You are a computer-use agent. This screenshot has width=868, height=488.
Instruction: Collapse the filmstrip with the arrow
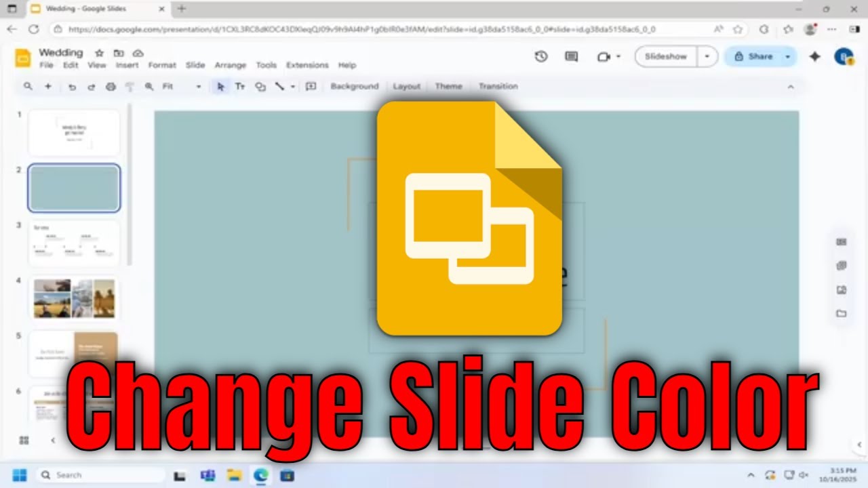53,441
